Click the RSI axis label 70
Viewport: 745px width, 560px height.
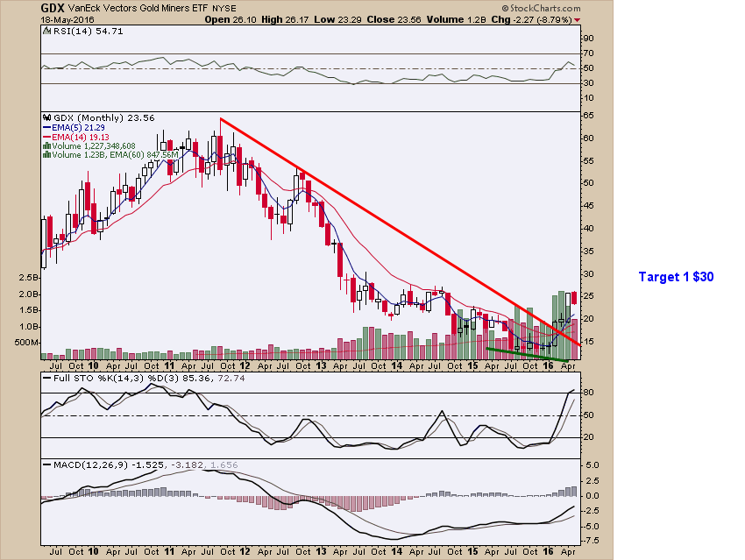(588, 53)
